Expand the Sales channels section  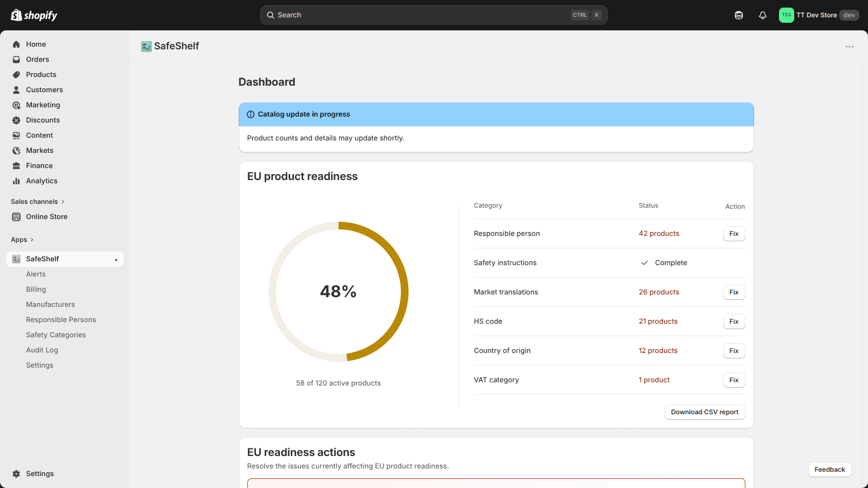38,202
